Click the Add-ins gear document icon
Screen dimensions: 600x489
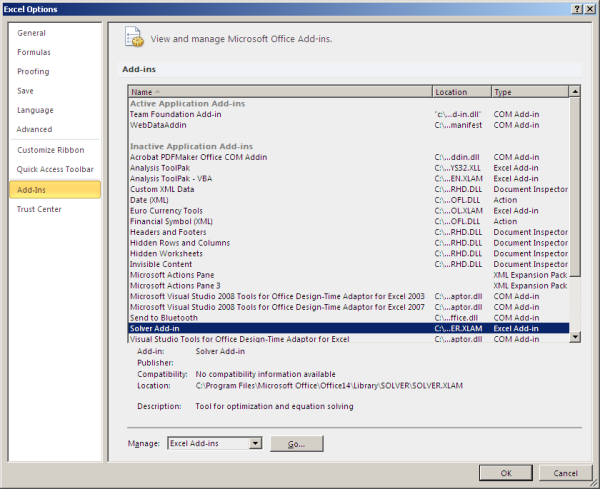[x=134, y=37]
